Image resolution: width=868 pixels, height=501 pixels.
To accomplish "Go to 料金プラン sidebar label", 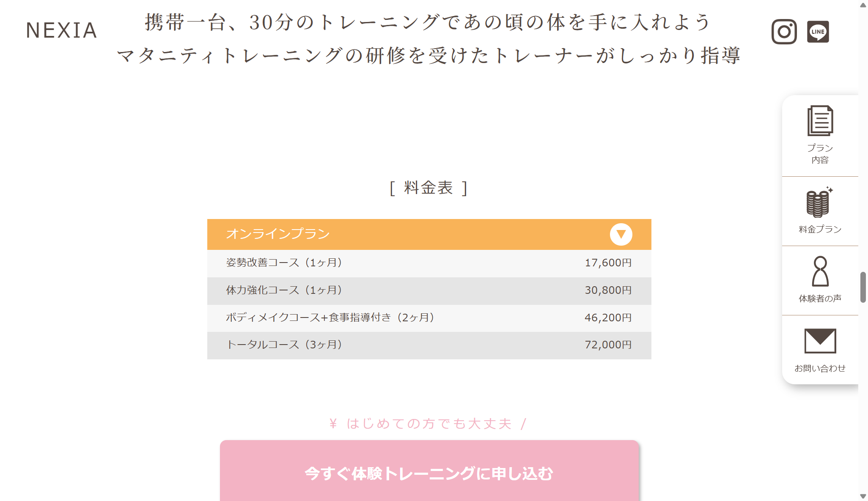I will tap(820, 229).
